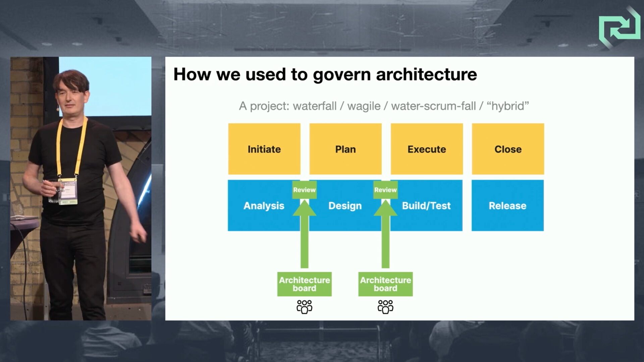
Task: Click the left Architecture board label
Action: [304, 284]
